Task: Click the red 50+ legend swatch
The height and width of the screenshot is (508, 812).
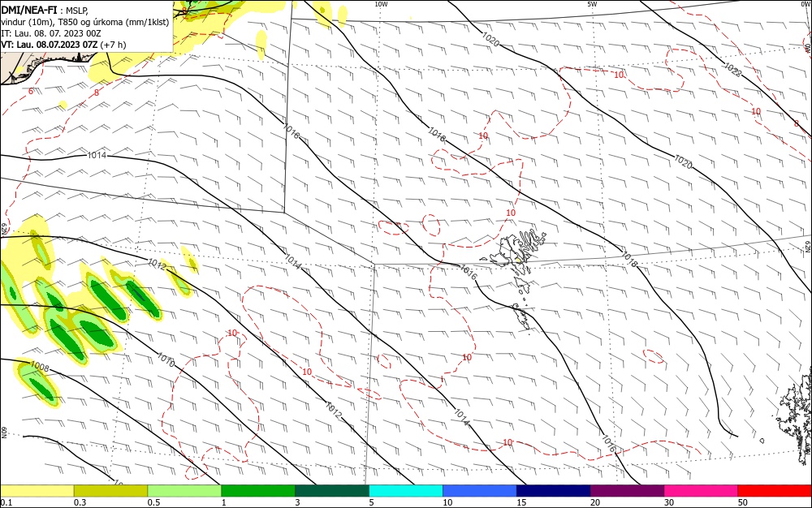Action: click(775, 491)
